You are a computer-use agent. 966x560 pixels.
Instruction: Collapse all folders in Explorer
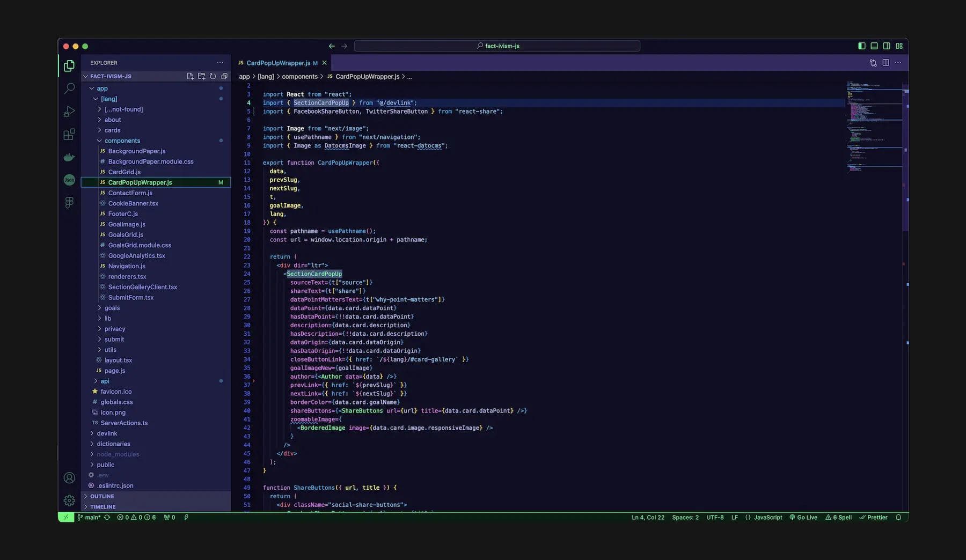[224, 76]
